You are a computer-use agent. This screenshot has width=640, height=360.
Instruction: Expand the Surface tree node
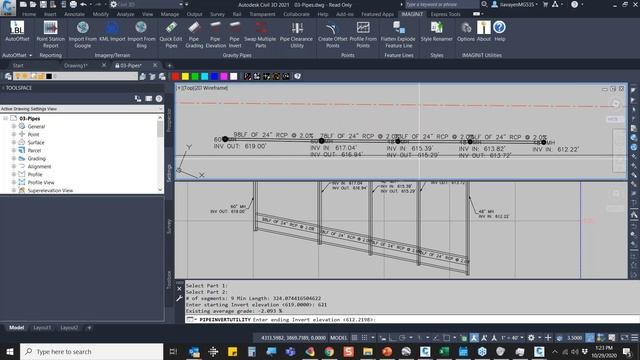click(x=13, y=142)
